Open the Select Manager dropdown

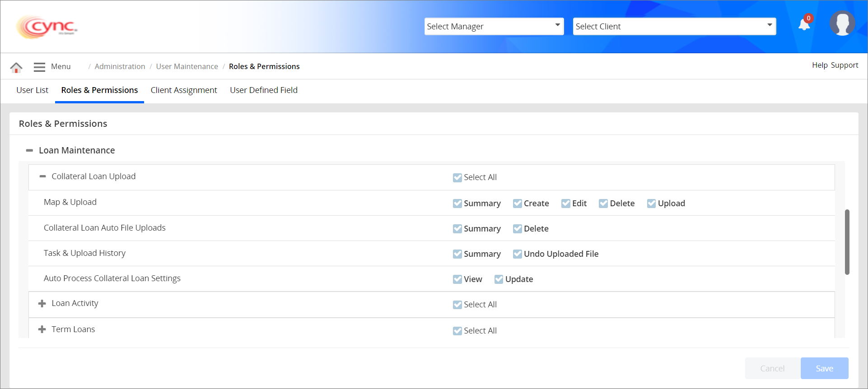pyautogui.click(x=494, y=26)
